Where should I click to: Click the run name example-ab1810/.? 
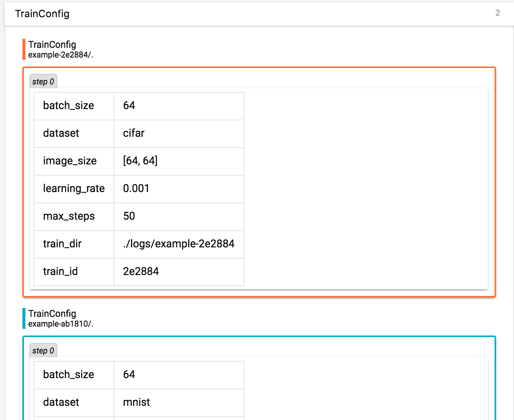coord(61,324)
